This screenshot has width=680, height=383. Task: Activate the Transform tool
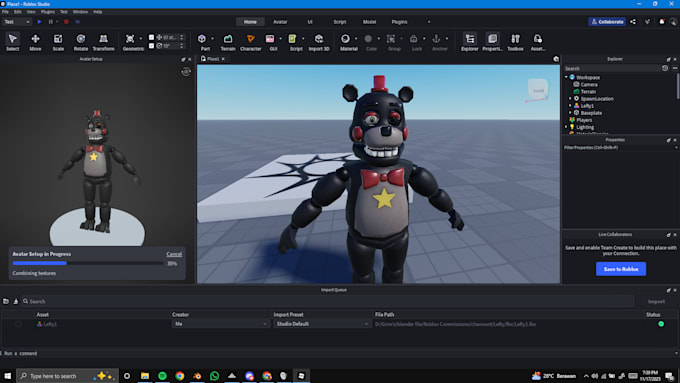[103, 42]
